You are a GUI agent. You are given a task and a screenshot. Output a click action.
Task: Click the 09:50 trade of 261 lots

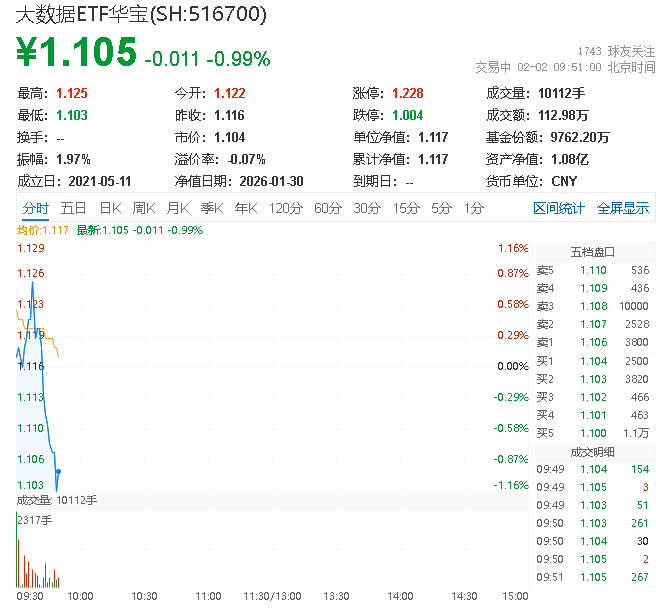click(592, 523)
